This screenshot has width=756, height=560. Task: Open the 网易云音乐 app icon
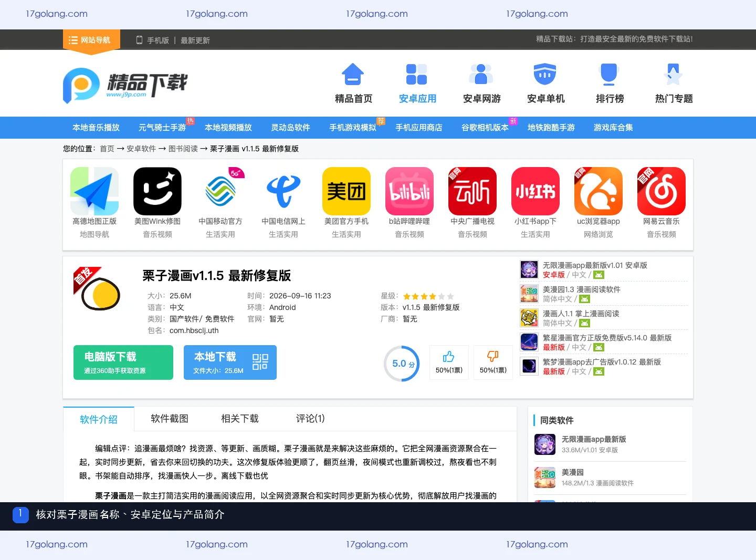661,191
